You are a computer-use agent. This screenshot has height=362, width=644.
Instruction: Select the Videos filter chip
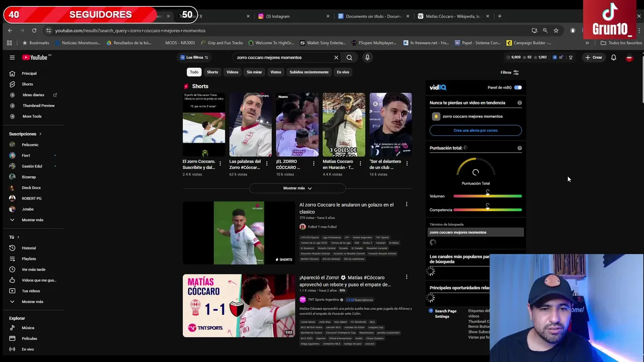point(232,72)
